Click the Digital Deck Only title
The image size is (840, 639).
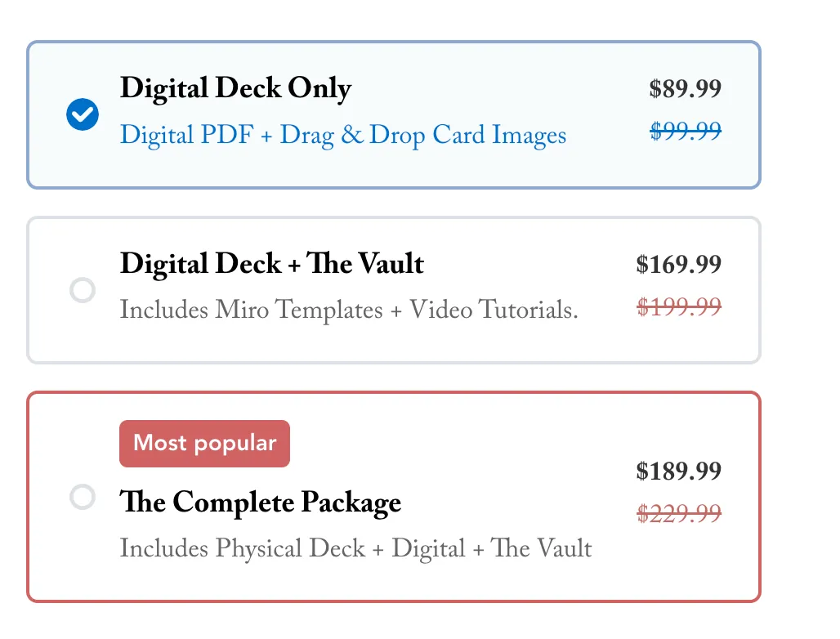pos(235,88)
